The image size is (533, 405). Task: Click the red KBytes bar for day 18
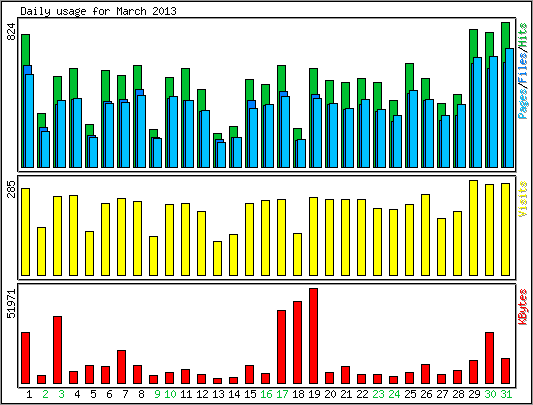(x=297, y=342)
